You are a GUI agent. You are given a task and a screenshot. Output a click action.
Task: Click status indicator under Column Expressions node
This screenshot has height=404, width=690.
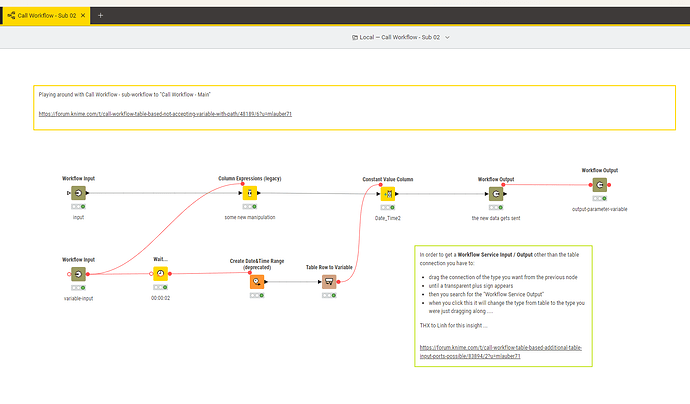pos(250,206)
